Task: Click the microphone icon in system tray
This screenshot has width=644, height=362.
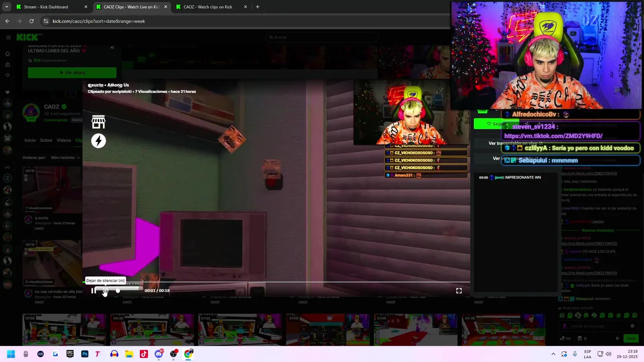Action: pos(575,354)
